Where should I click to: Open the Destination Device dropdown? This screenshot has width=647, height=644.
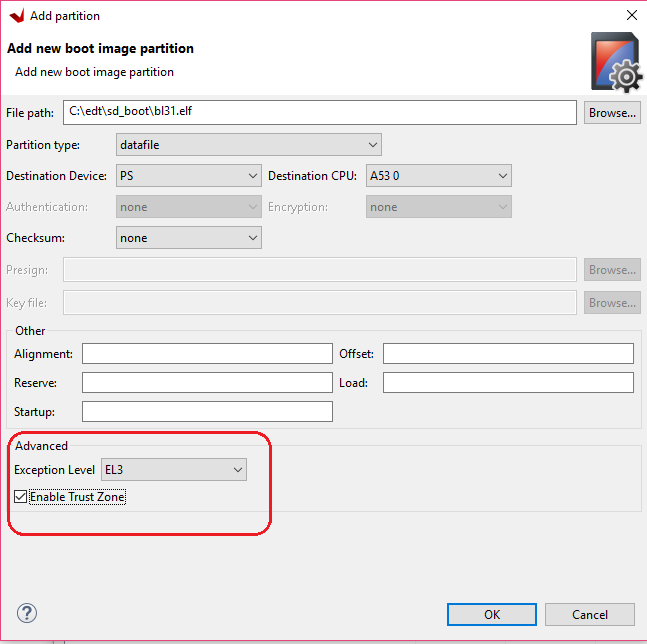pos(189,176)
